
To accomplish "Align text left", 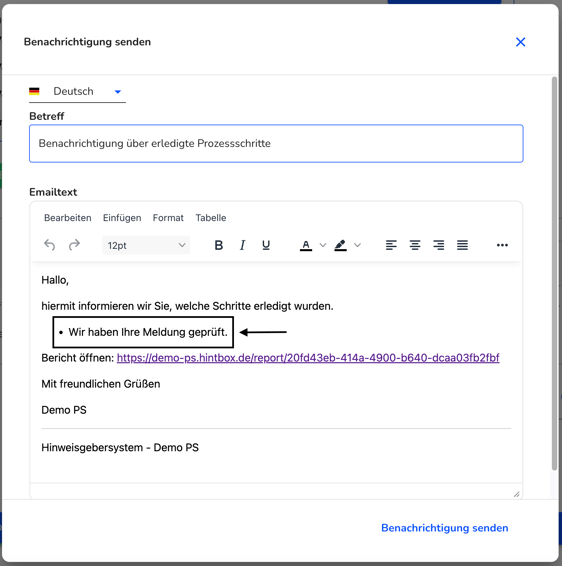I will (391, 245).
